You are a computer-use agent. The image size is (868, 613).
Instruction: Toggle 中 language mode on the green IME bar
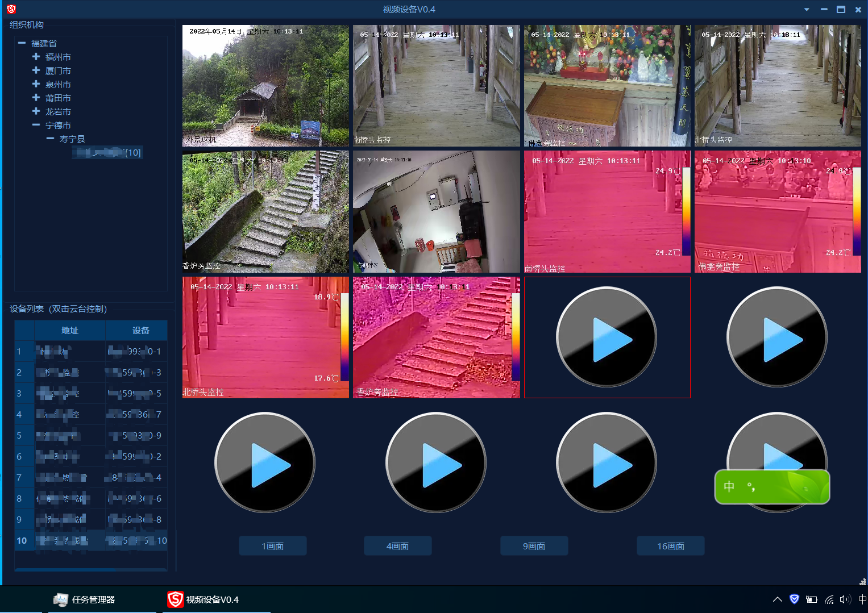(x=729, y=486)
